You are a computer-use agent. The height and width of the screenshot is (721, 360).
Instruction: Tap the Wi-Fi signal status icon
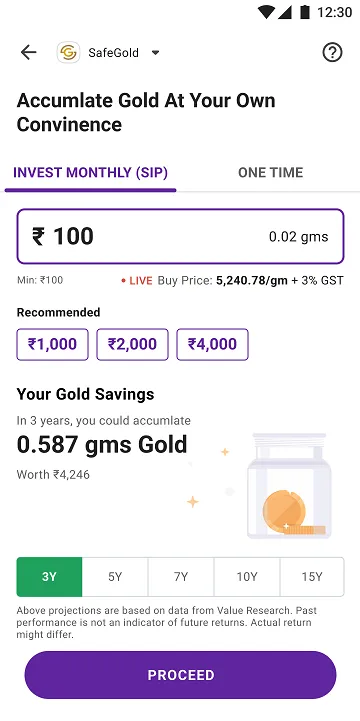[x=265, y=12]
